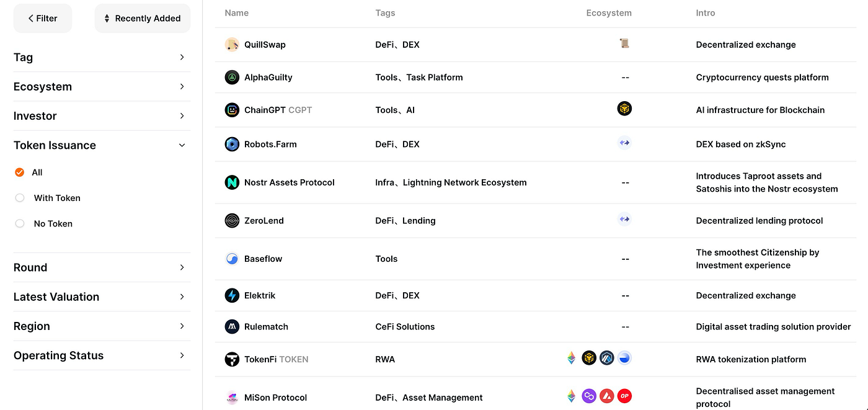Click the zkSync ecosystem icon in ZeroLend row

624,218
